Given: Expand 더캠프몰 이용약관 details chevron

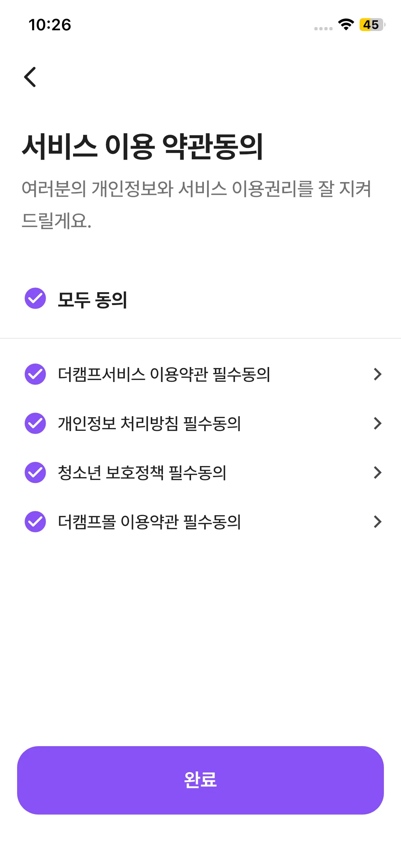Looking at the screenshot, I should [x=377, y=522].
